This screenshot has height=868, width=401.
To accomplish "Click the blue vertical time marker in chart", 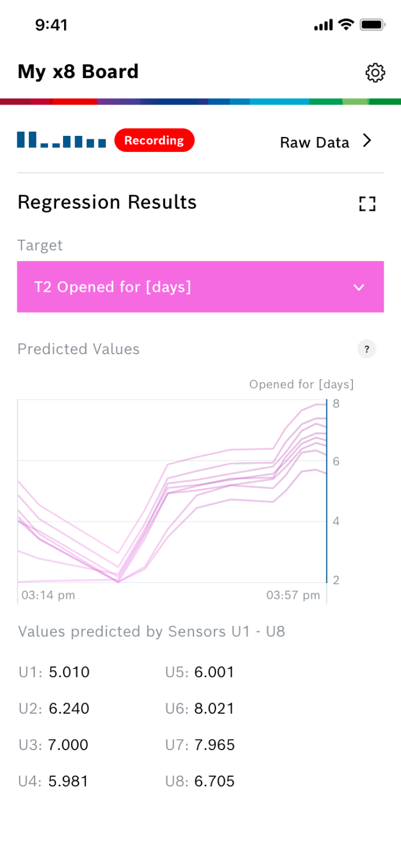I will coord(326,491).
